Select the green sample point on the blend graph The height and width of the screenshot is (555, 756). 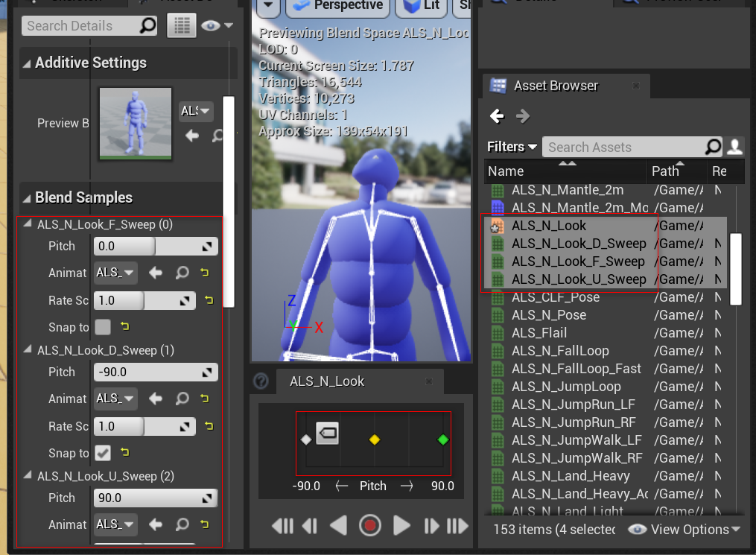pos(443,440)
